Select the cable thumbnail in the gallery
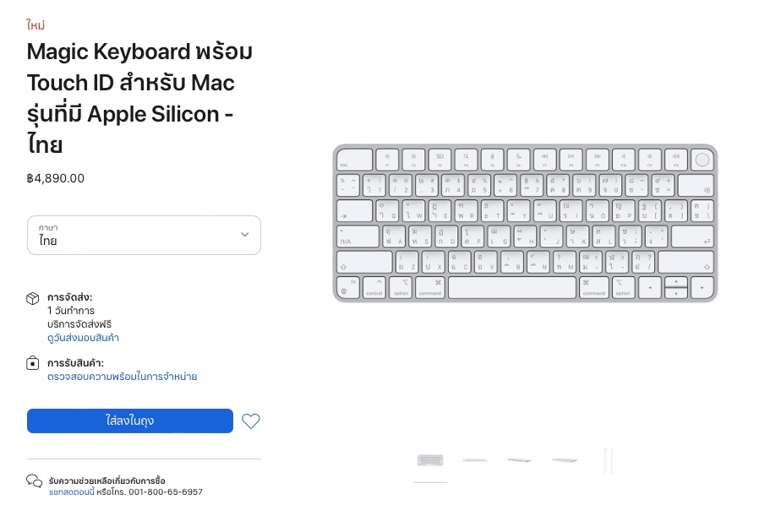Screen dimensions: 759x532 (x=607, y=460)
